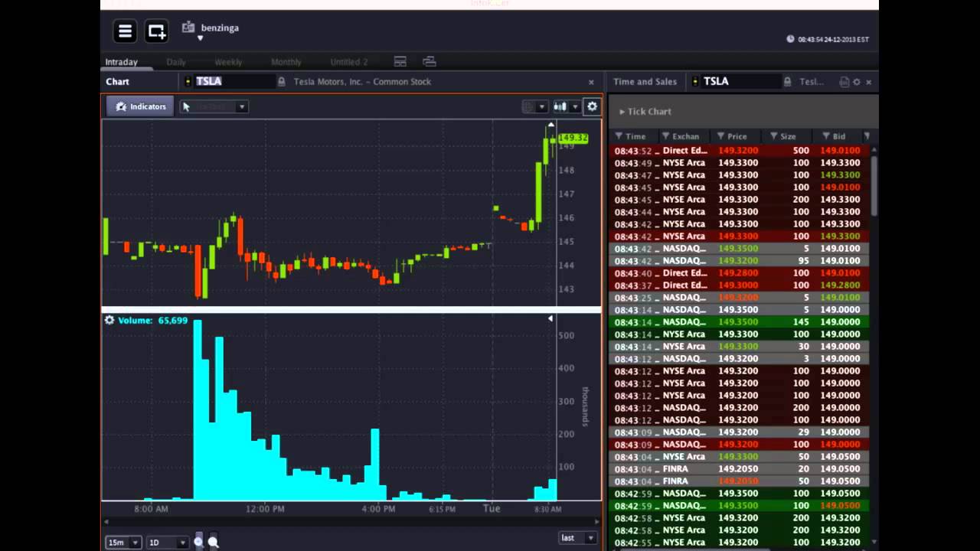Select the 08:43:52 Direct Edge trade row
This screenshot has height=551, width=980.
pyautogui.click(x=740, y=151)
